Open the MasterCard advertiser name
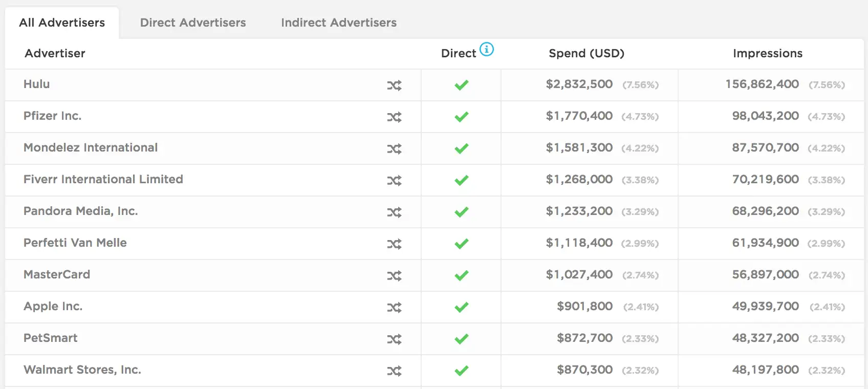Screen dimensions: 868x389 pyautogui.click(x=57, y=274)
